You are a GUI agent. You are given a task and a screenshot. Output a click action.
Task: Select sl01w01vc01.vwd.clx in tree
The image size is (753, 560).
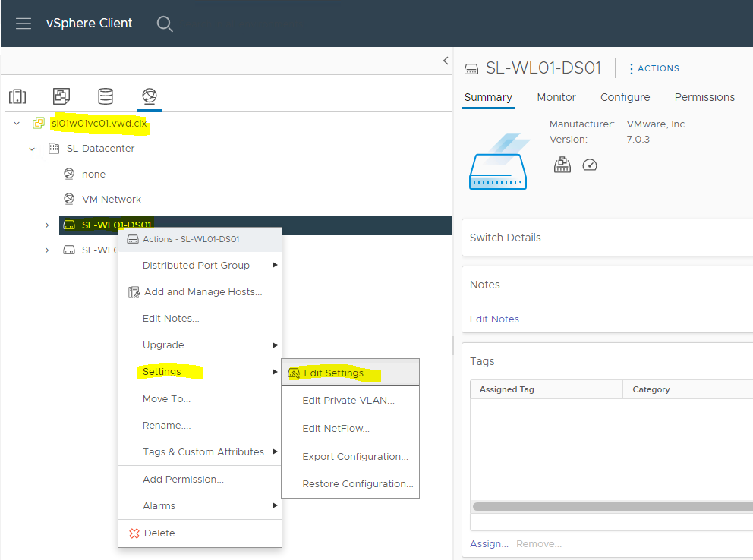point(99,124)
